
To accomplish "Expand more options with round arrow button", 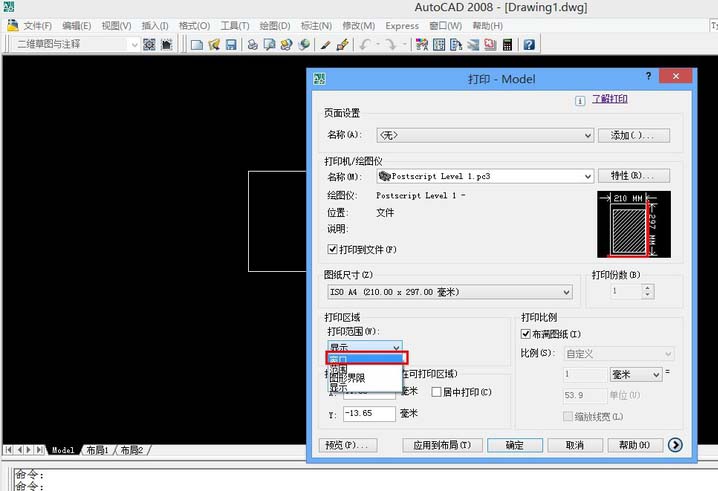I will point(675,445).
